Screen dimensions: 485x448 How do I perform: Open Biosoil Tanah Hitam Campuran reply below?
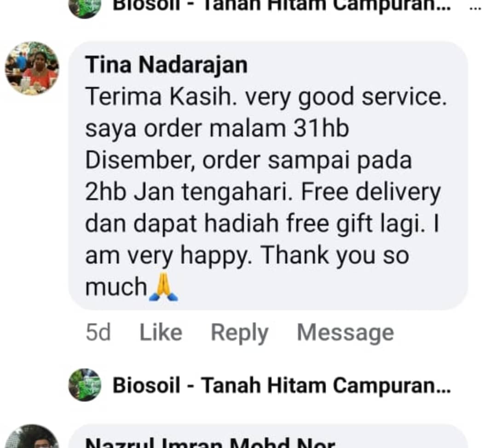[282, 385]
